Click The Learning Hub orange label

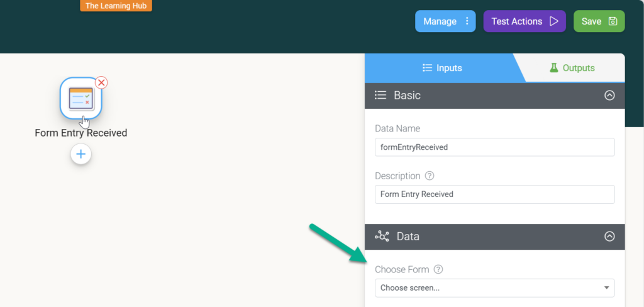pos(116,6)
